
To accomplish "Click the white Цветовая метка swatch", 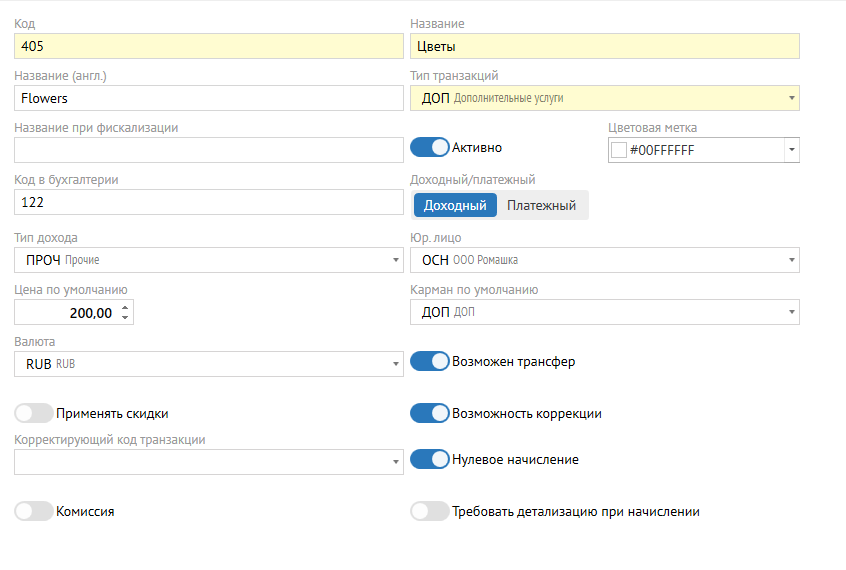I will tap(618, 150).
